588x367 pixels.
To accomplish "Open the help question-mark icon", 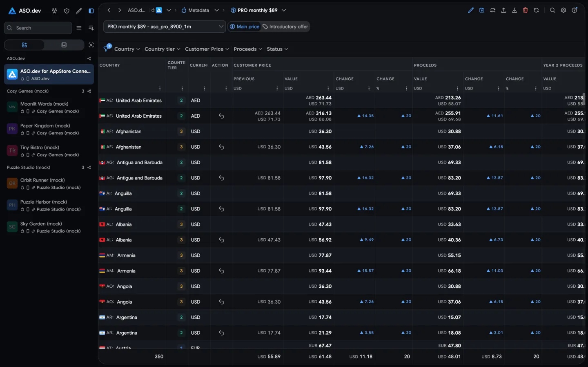I will (575, 10).
